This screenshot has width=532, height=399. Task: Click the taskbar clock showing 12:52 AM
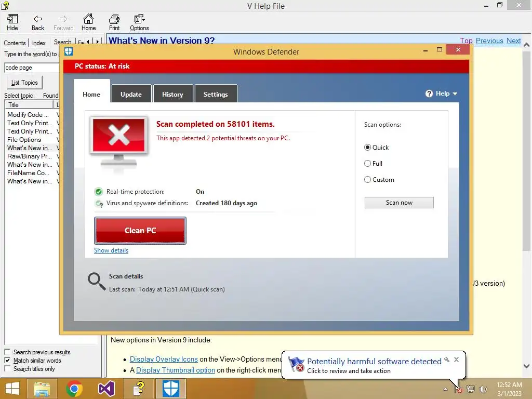tap(509, 389)
